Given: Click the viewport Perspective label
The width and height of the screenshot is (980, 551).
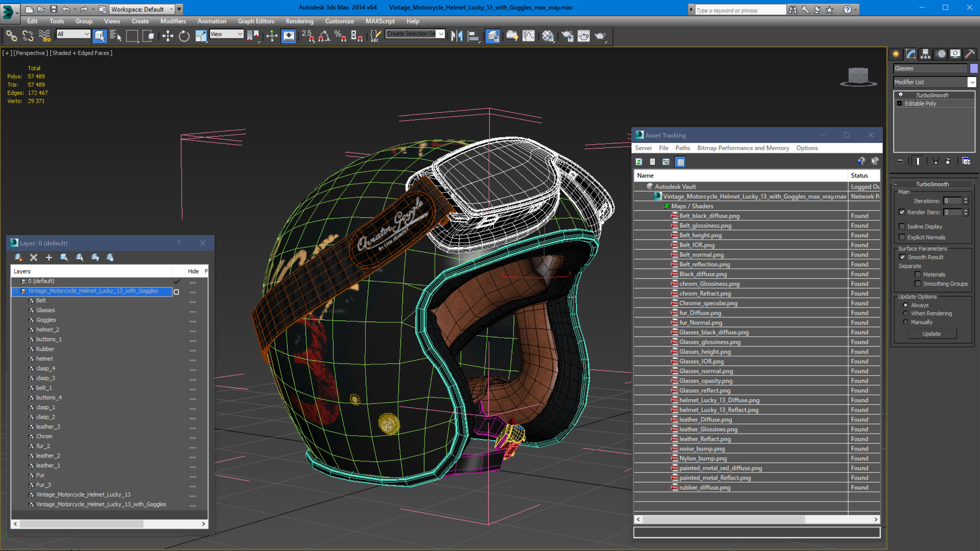Looking at the screenshot, I should pos(31,53).
